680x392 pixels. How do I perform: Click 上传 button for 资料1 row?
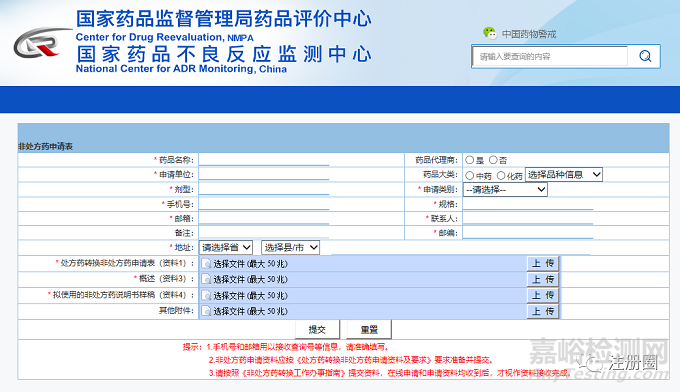pos(543,263)
